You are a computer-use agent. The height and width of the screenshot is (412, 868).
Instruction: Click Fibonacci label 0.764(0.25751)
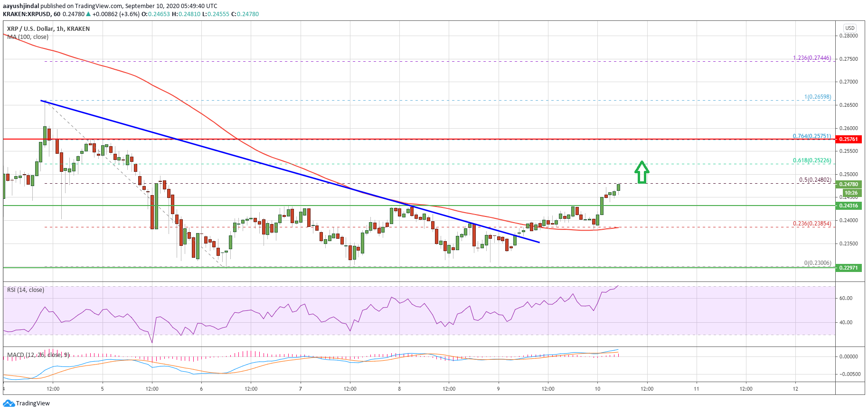pyautogui.click(x=812, y=136)
